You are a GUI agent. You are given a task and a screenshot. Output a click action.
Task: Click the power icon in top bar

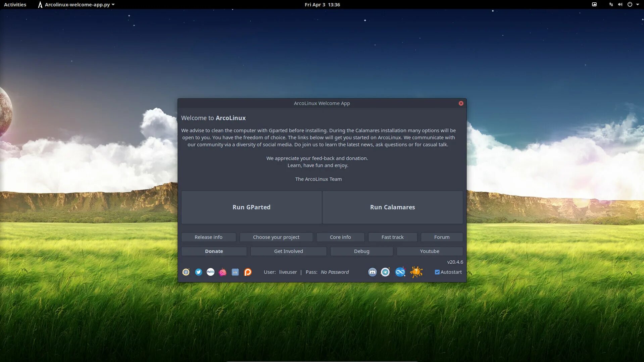(630, 5)
